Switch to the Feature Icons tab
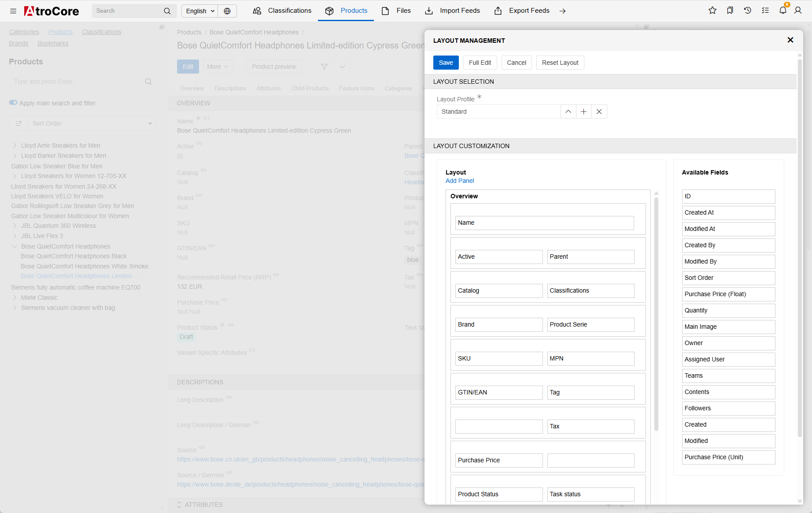 [357, 88]
